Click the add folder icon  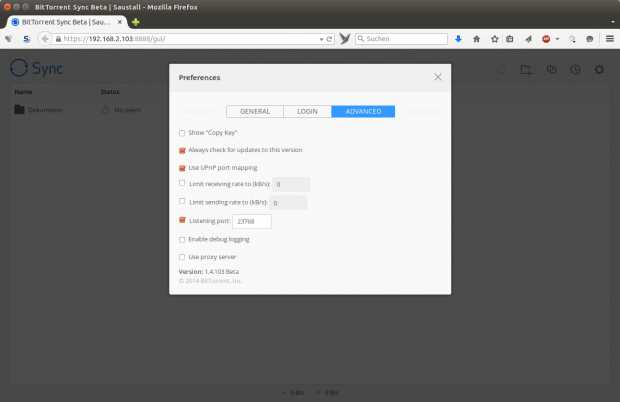526,70
